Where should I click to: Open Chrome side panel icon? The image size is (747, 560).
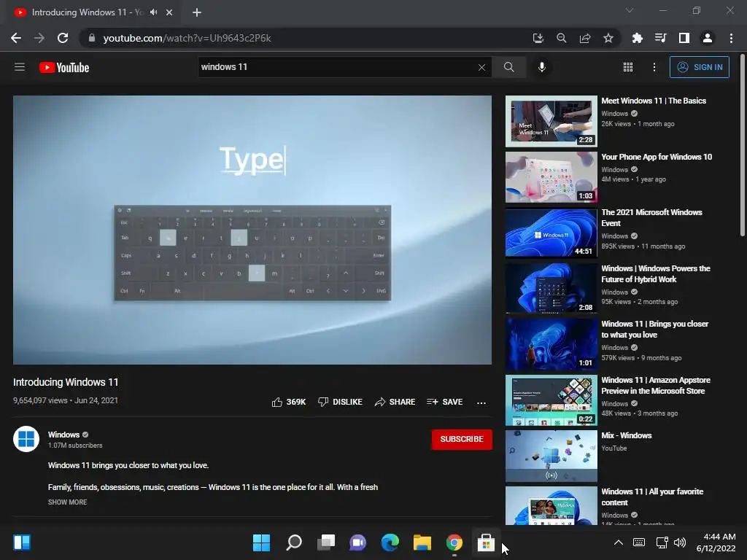(684, 38)
